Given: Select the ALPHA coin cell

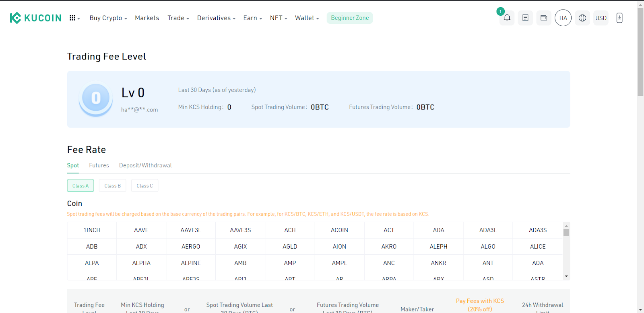Looking at the screenshot, I should 141,263.
